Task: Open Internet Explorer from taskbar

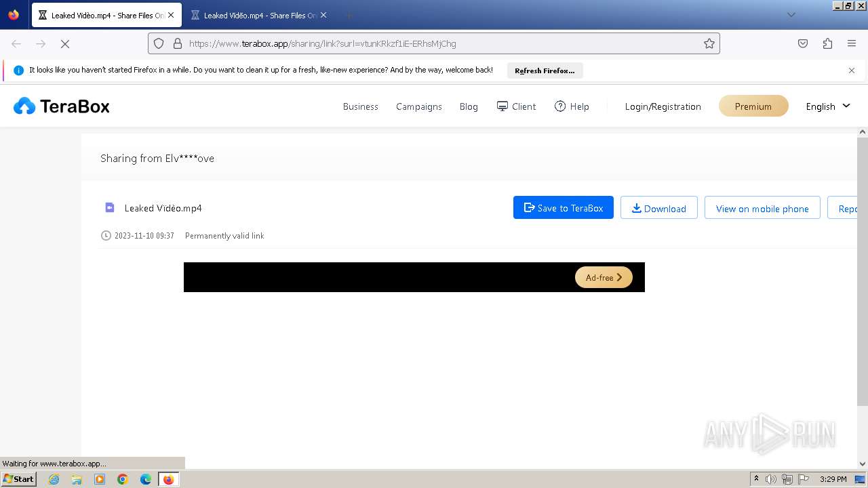Action: [x=54, y=479]
